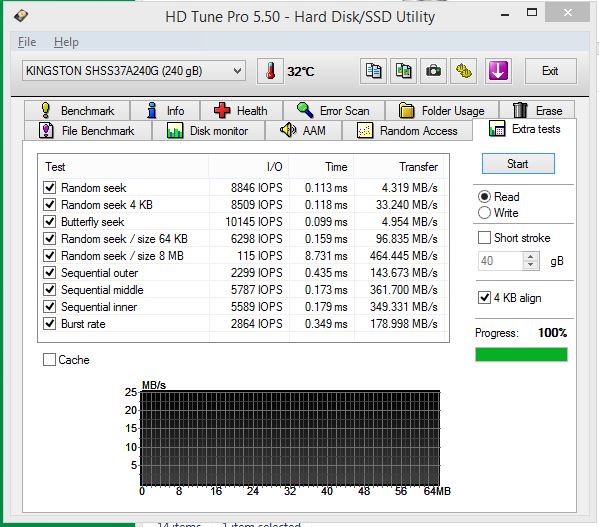This screenshot has width=599, height=527.
Task: Open the Health tab
Action: [241, 111]
